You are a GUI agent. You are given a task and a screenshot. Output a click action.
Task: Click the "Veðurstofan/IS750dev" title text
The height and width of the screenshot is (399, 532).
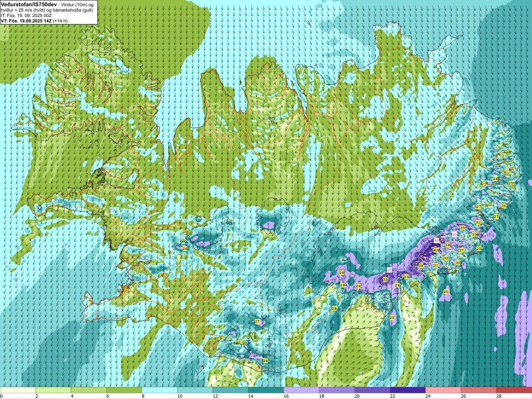29,4
